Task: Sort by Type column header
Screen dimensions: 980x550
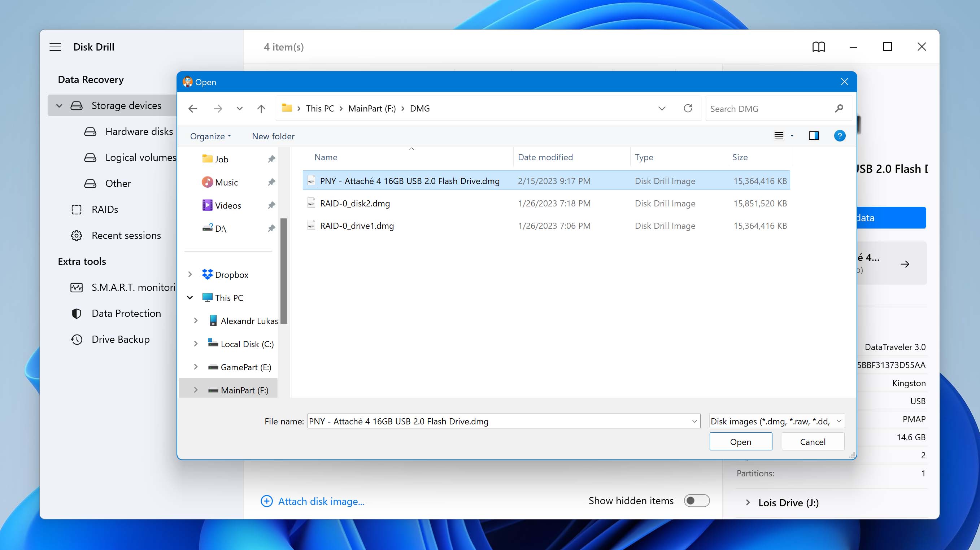Action: click(x=644, y=157)
